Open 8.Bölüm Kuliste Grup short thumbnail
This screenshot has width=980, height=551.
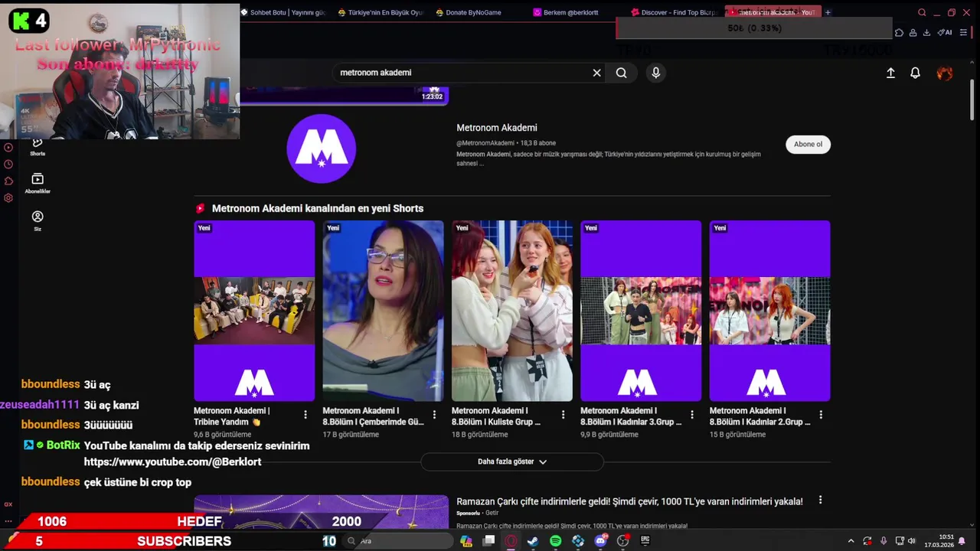pos(512,311)
